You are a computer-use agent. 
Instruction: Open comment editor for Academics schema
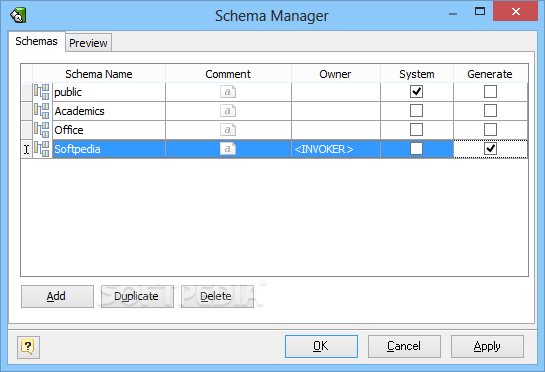point(228,111)
